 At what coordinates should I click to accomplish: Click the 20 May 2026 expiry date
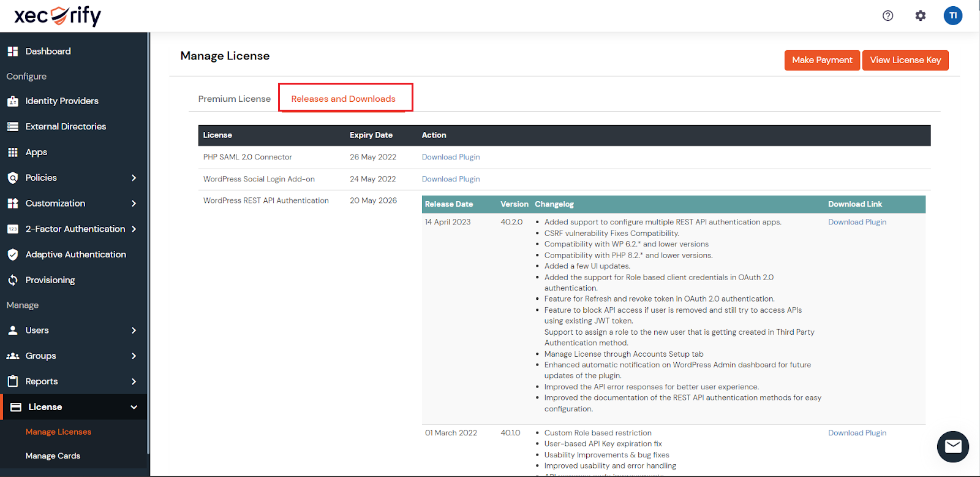373,200
